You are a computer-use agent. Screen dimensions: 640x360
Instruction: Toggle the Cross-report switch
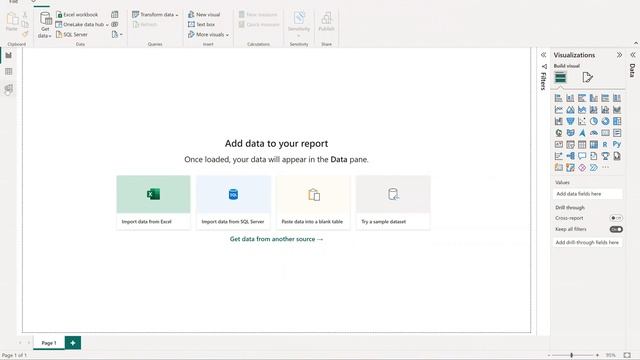616,218
